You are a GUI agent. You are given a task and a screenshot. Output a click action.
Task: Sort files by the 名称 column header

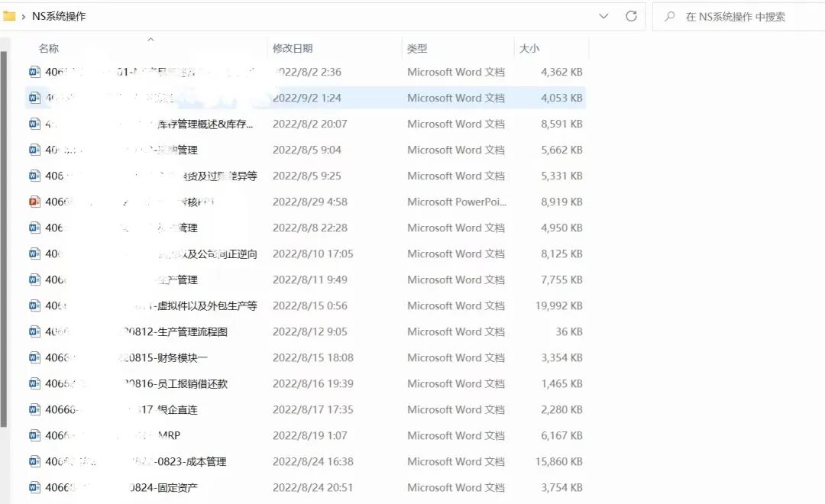pyautogui.click(x=49, y=48)
